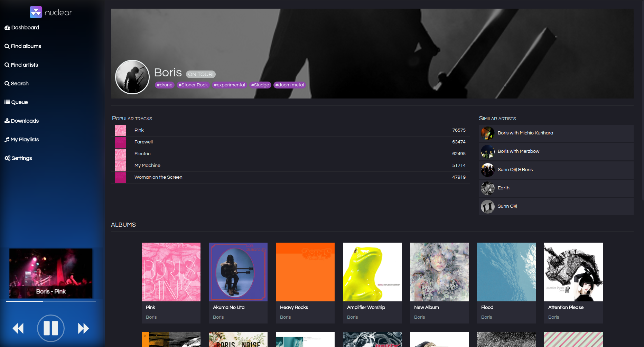The width and height of the screenshot is (644, 347).
Task: Open Find artists in the sidebar
Action: coord(21,65)
